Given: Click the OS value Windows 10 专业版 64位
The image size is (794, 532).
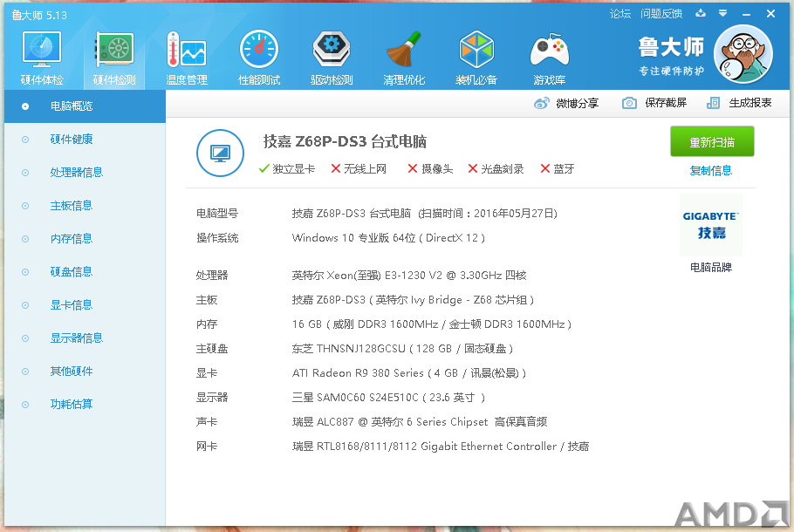Looking at the screenshot, I should pos(388,238).
